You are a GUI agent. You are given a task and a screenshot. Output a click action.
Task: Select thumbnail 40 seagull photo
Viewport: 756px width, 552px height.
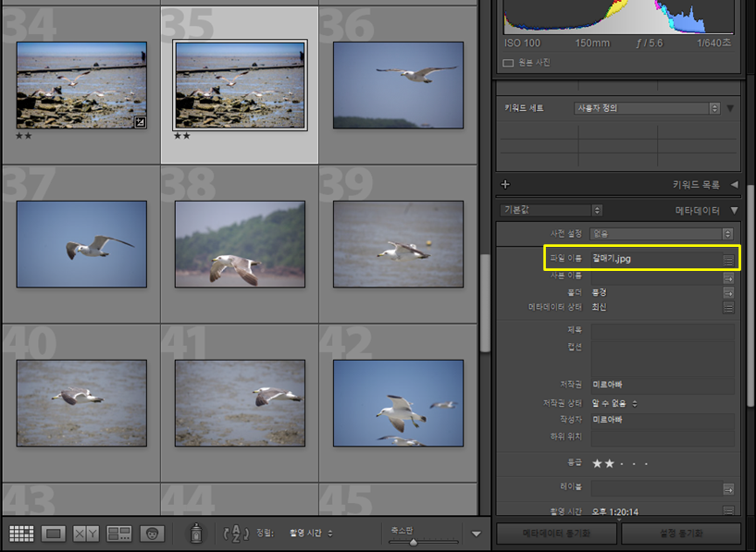tap(81, 403)
